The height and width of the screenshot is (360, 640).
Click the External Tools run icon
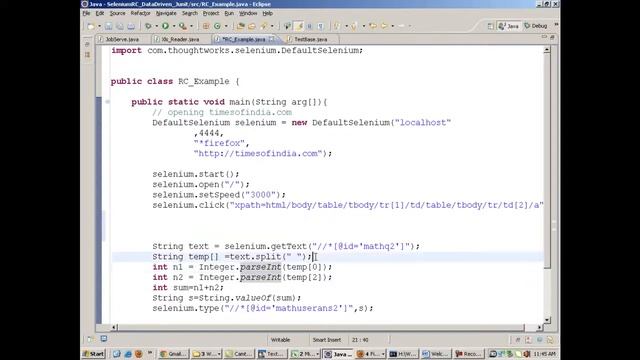[x=182, y=26]
